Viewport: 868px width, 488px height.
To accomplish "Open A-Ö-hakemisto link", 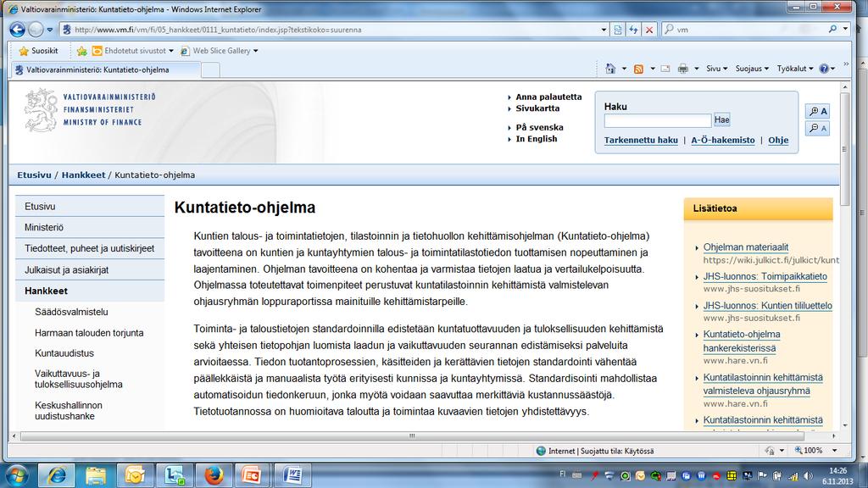I will pos(723,141).
